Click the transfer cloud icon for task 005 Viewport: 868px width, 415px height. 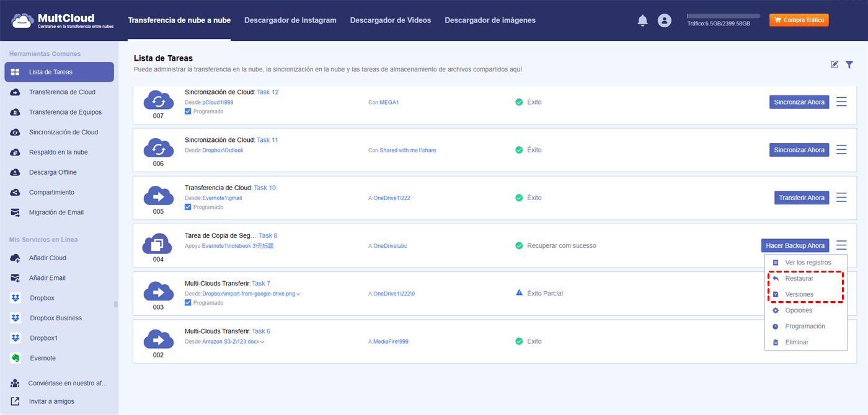[x=158, y=196]
